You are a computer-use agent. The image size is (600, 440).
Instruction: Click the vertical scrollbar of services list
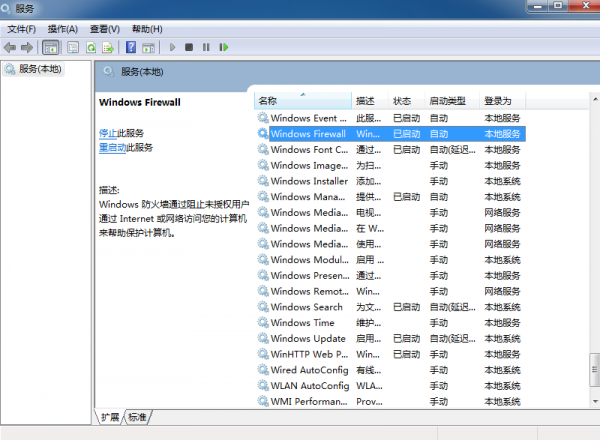594,250
